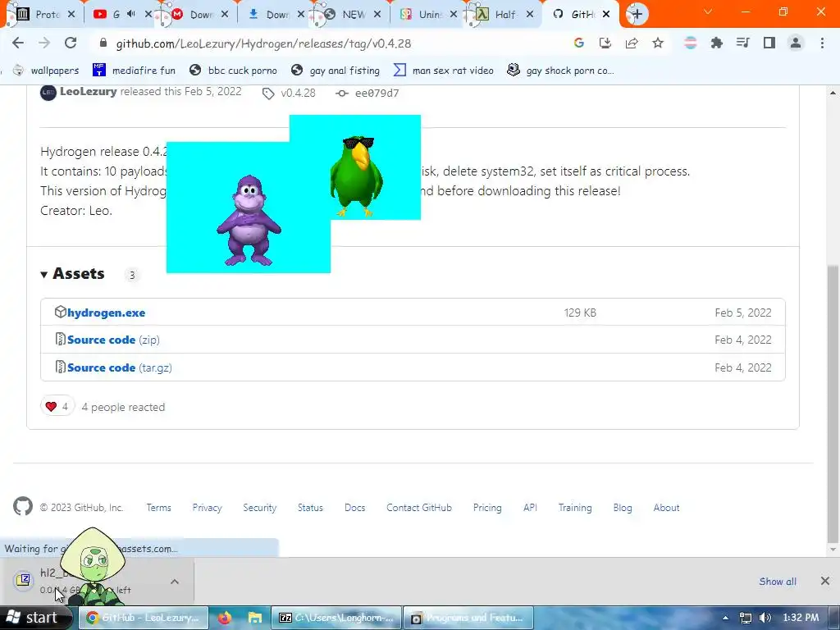Switch to Programs and Features taskbar window

468,618
